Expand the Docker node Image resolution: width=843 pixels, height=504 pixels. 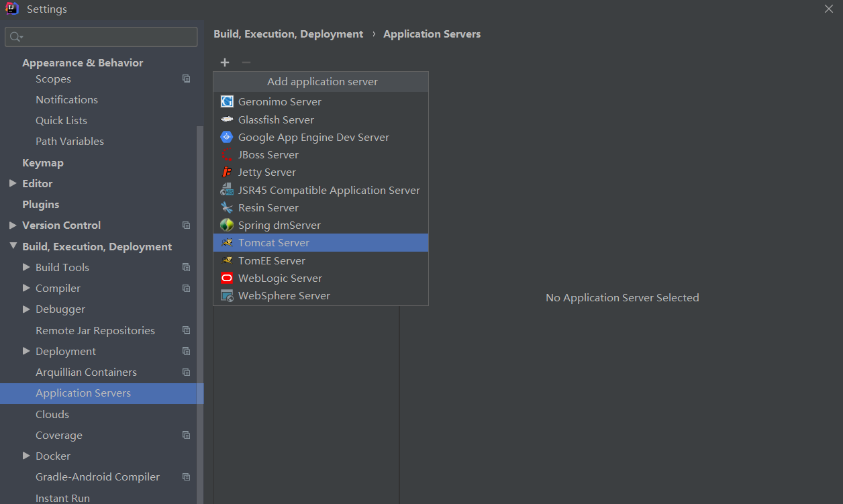tap(26, 456)
